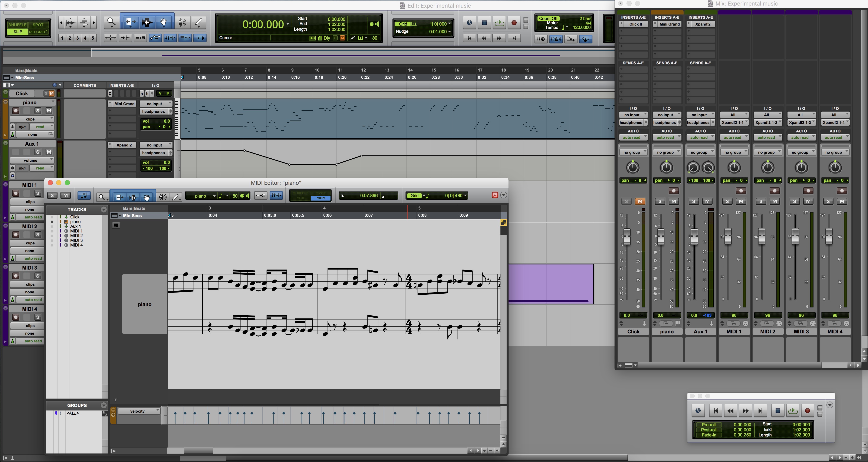
Task: Solo the piano channel in Mix window
Action: click(660, 202)
